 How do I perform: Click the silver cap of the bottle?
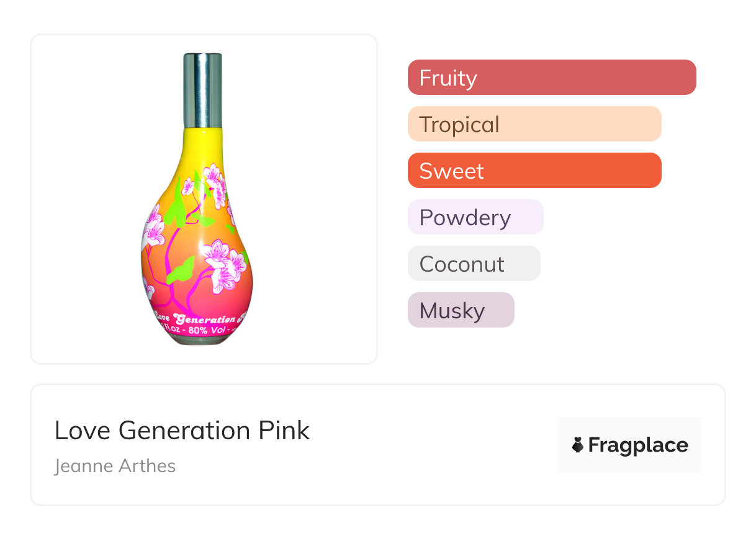pyautogui.click(x=202, y=91)
